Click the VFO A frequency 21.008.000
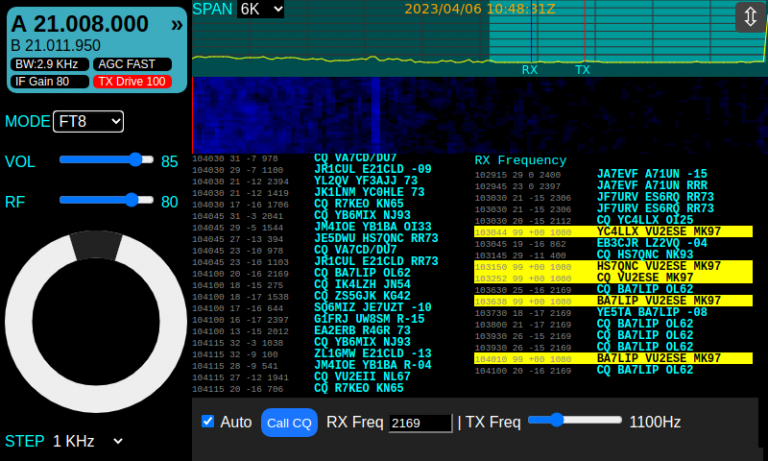This screenshot has height=461, width=768. [x=80, y=25]
